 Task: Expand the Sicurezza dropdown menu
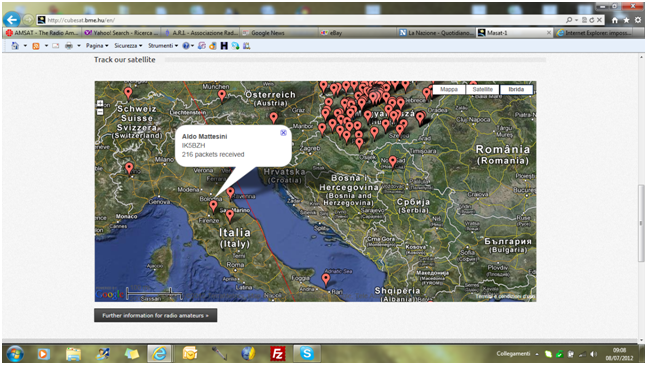click(128, 46)
